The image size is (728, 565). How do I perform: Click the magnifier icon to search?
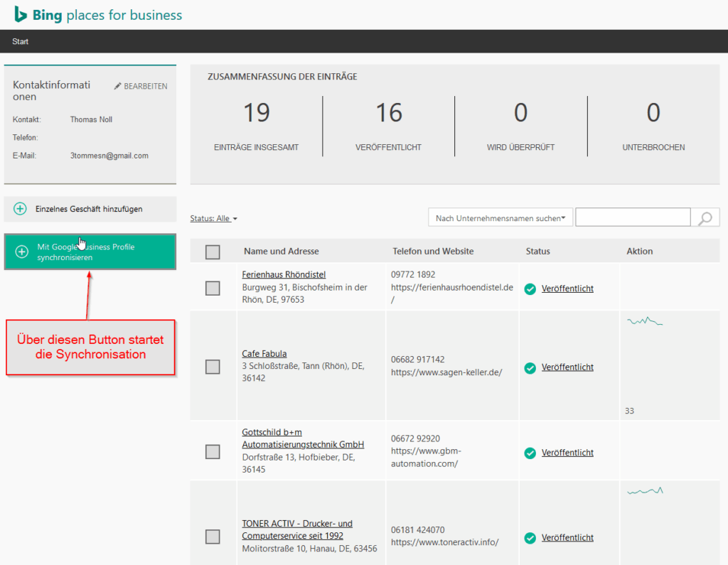[x=705, y=217]
